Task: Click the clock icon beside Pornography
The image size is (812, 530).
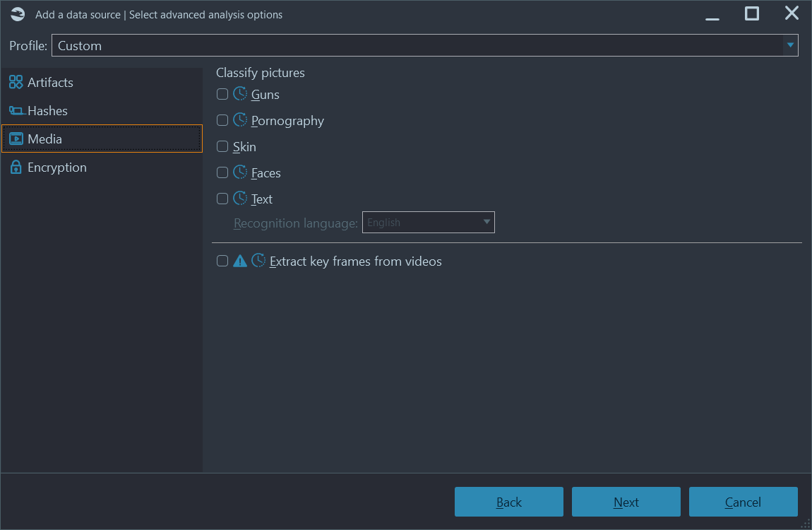Action: click(240, 119)
